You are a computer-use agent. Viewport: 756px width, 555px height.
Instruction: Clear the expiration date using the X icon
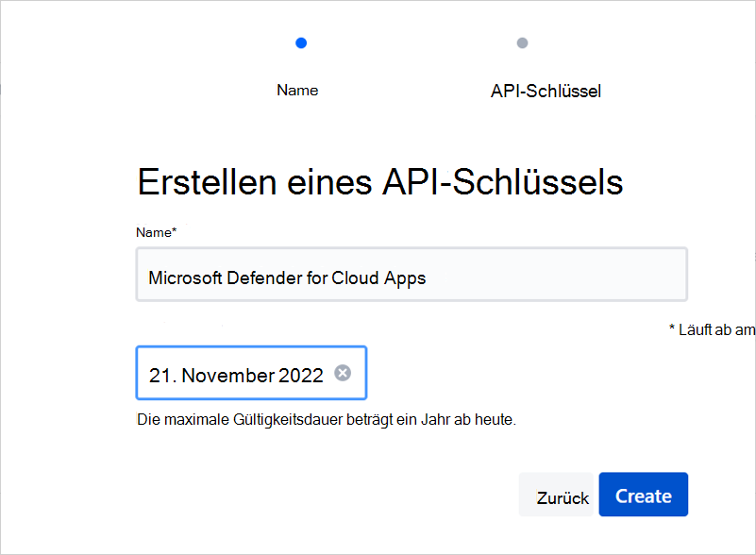[x=344, y=373]
